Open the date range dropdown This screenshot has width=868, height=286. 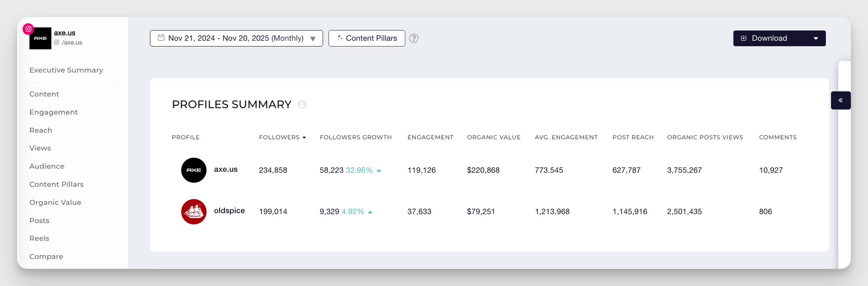(312, 39)
